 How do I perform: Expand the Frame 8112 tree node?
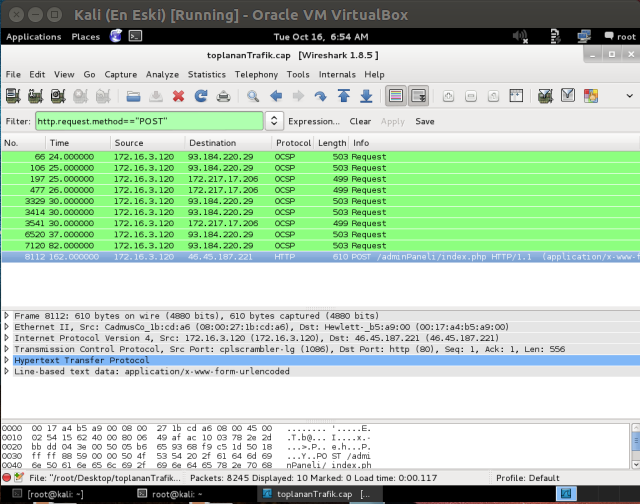[x=7, y=315]
